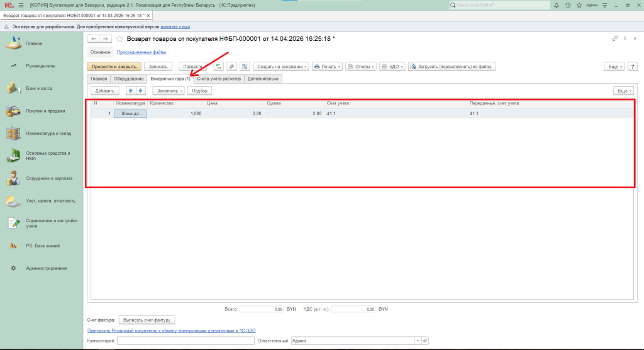Move table row down with arrow
Screen dimensions: 644x350
coord(140,91)
